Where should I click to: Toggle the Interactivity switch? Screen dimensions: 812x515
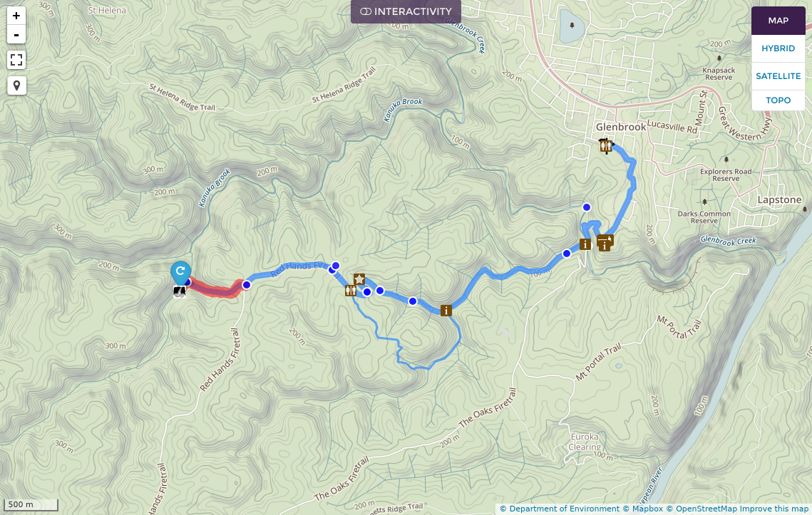pos(406,11)
